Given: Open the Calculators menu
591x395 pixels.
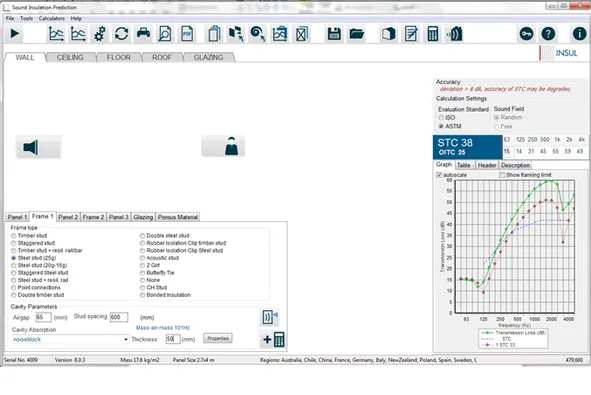Looking at the screenshot, I should [x=52, y=18].
